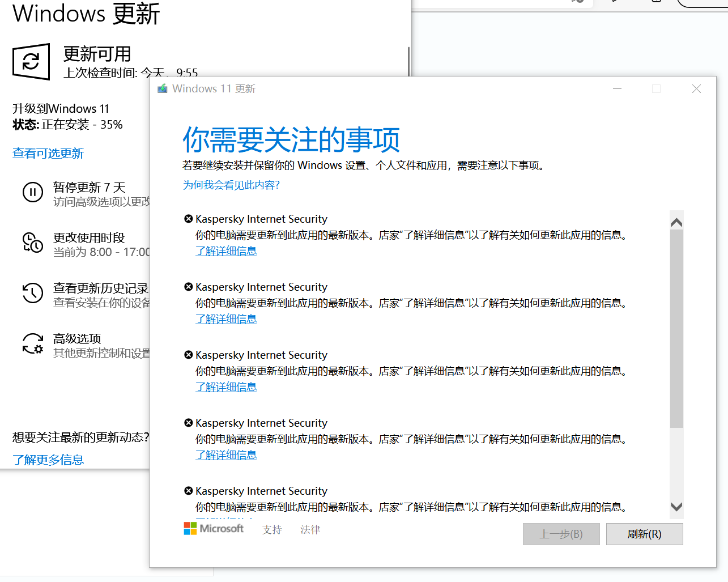Screen dimensions: 728x582
Task: Select the 暂停更新 7 天 option
Action: click(x=86, y=194)
